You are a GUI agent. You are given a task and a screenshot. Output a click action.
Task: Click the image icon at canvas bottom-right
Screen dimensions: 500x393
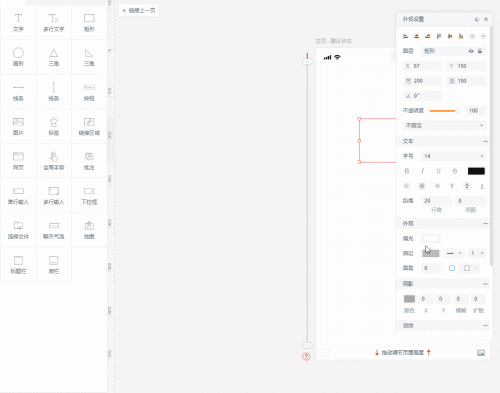click(x=481, y=353)
